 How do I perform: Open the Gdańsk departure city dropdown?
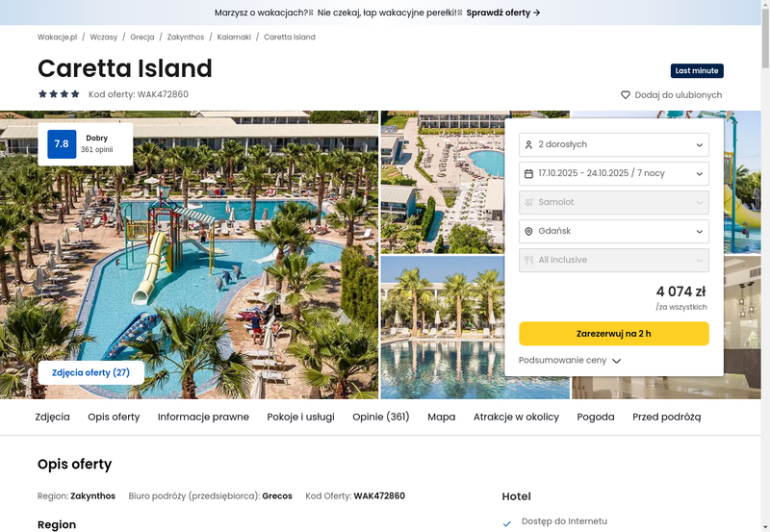click(614, 231)
